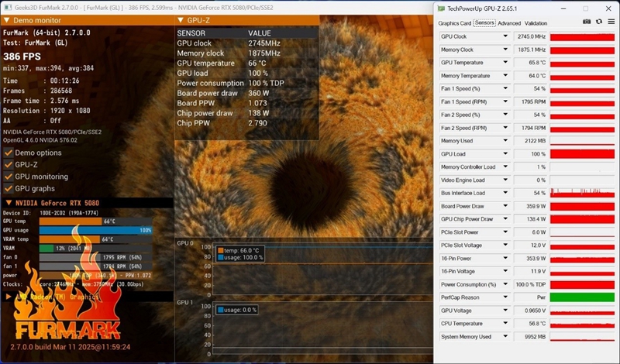Click the GPU Load 100 % value field
The height and width of the screenshot is (364, 620).
click(531, 154)
